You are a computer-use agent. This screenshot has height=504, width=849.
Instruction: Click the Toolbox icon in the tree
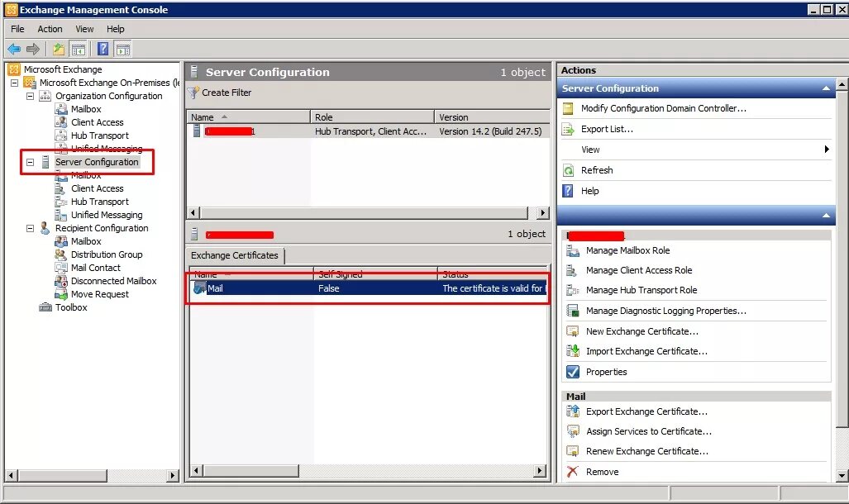pyautogui.click(x=45, y=307)
